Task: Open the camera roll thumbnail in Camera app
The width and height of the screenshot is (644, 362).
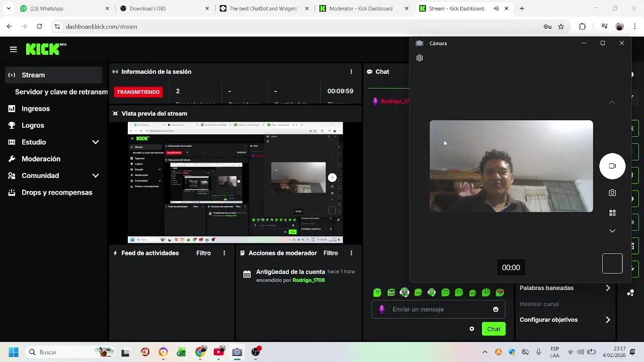Action: [612, 263]
